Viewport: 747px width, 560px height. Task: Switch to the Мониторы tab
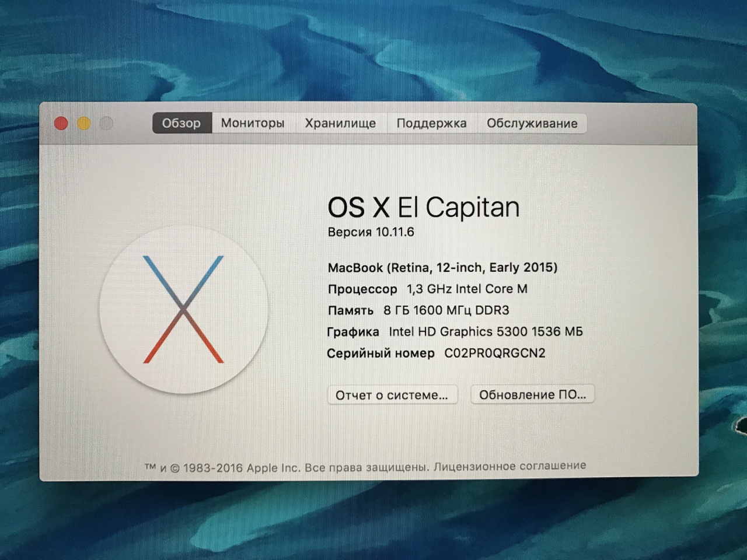[x=253, y=123]
